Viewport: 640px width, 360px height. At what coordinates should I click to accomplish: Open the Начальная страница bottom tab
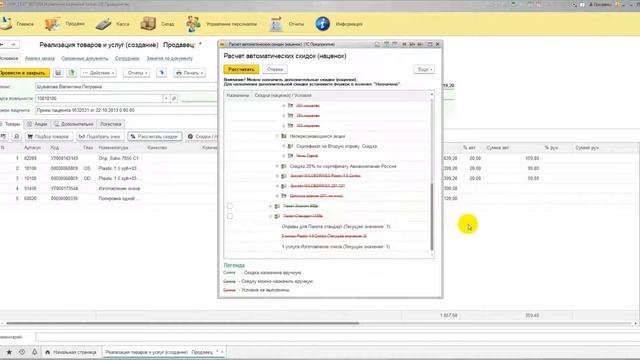click(x=71, y=352)
